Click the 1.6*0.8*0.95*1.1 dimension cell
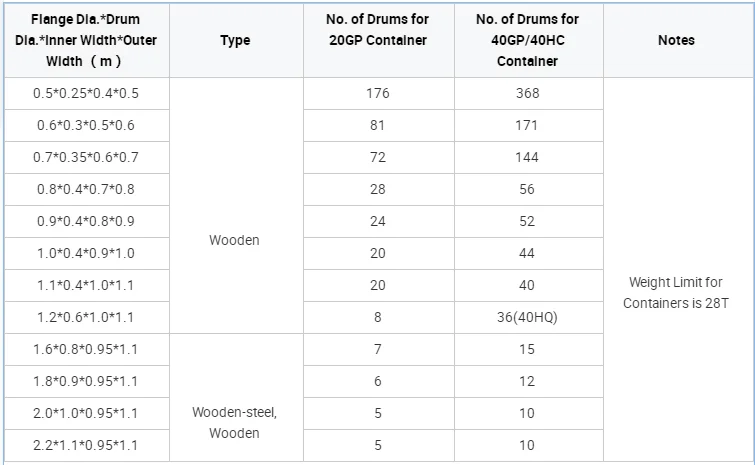The height and width of the screenshot is (465, 755). click(x=86, y=349)
